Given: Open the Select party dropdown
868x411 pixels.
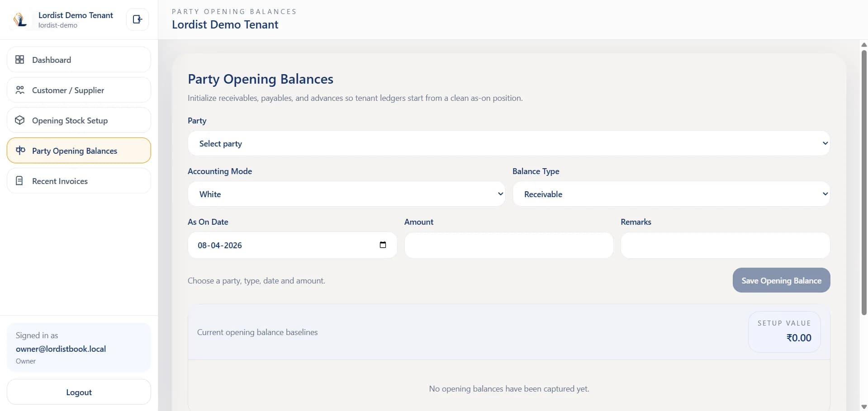Looking at the screenshot, I should pos(509,143).
